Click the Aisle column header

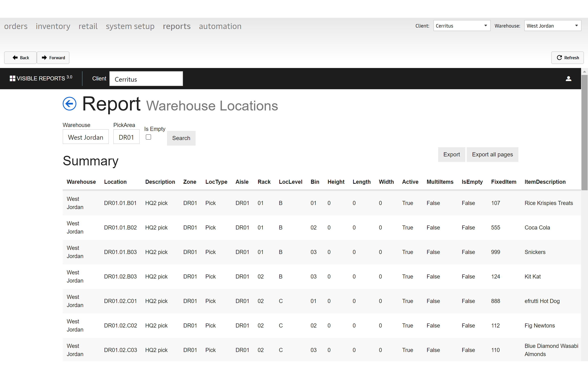pyautogui.click(x=242, y=182)
